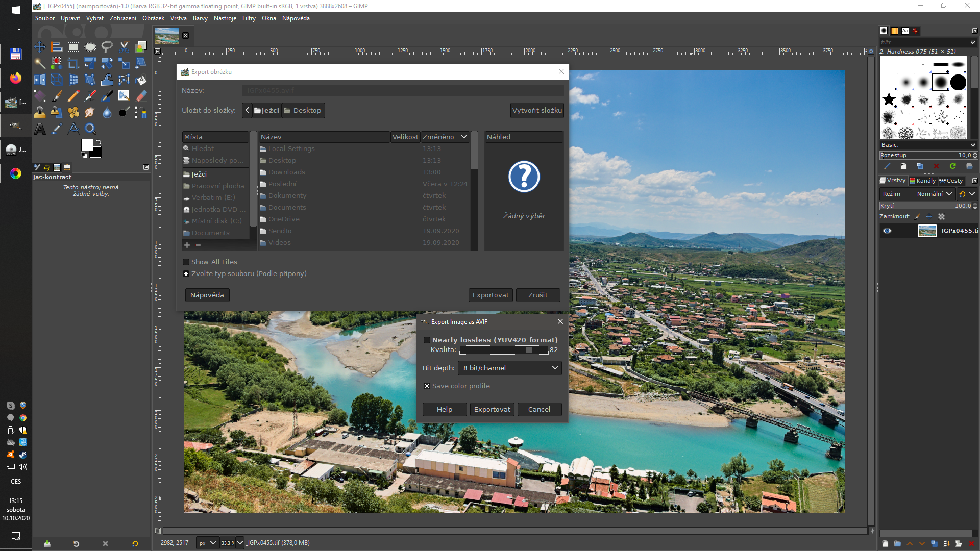This screenshot has height=551, width=980.
Task: Enable Nearly lossless YUV420 format checkbox
Action: (427, 340)
